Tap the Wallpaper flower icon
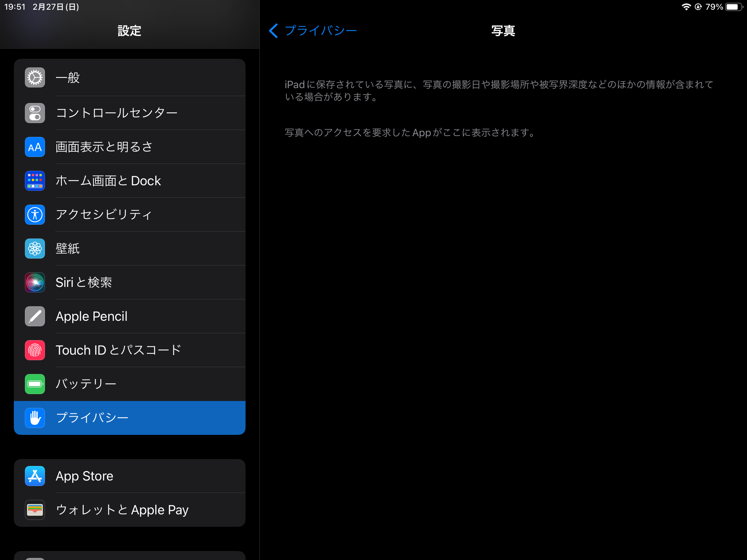 (35, 249)
